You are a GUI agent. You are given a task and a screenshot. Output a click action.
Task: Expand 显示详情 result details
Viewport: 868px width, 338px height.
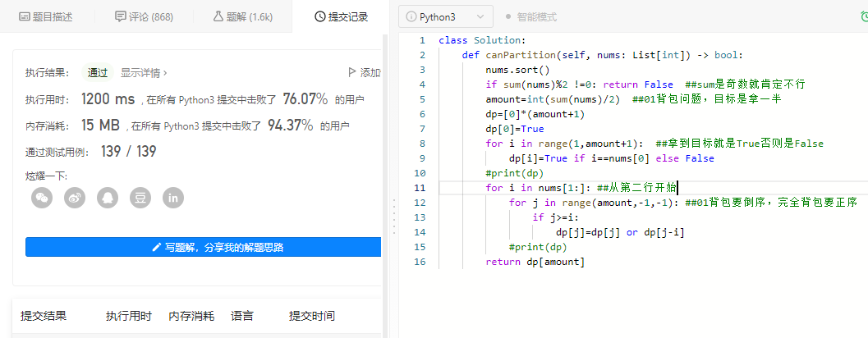point(144,72)
